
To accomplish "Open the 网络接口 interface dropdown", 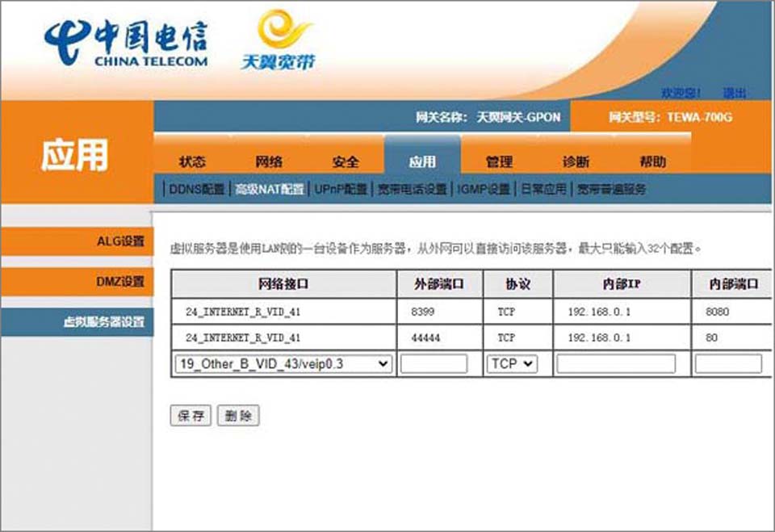I will (x=283, y=364).
